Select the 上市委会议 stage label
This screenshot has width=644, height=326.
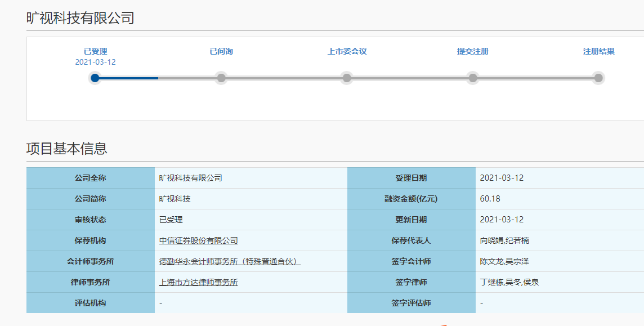pyautogui.click(x=347, y=51)
